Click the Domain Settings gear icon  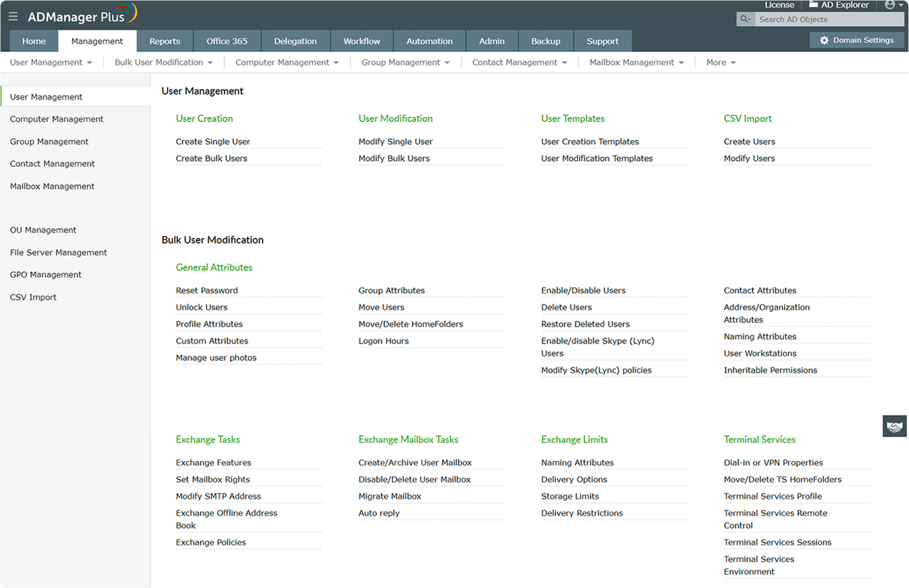tap(824, 40)
